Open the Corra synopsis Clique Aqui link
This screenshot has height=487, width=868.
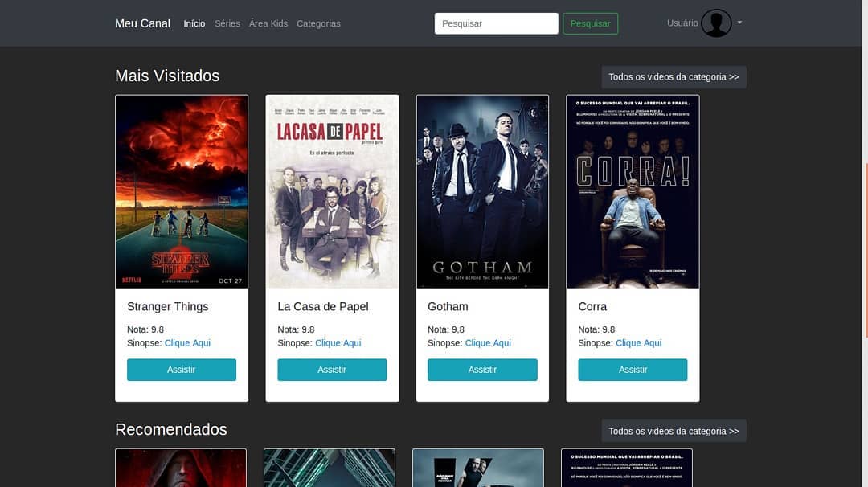[x=638, y=342]
